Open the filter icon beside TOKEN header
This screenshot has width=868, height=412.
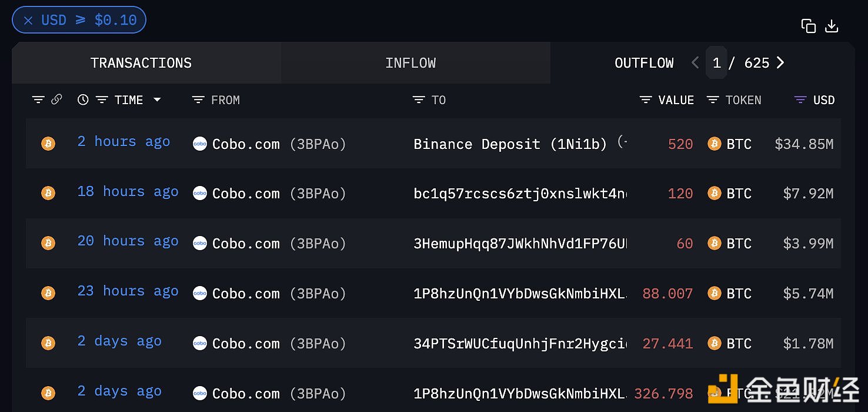coord(713,100)
